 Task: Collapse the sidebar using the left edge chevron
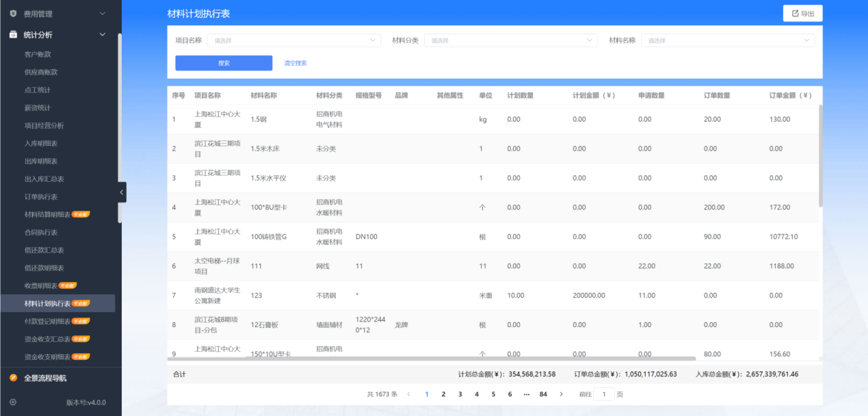coord(121,192)
